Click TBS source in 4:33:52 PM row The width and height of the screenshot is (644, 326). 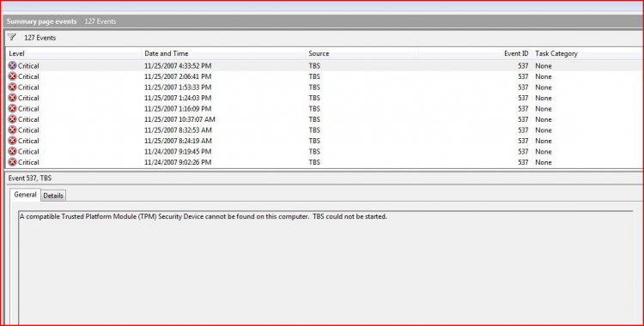314,66
